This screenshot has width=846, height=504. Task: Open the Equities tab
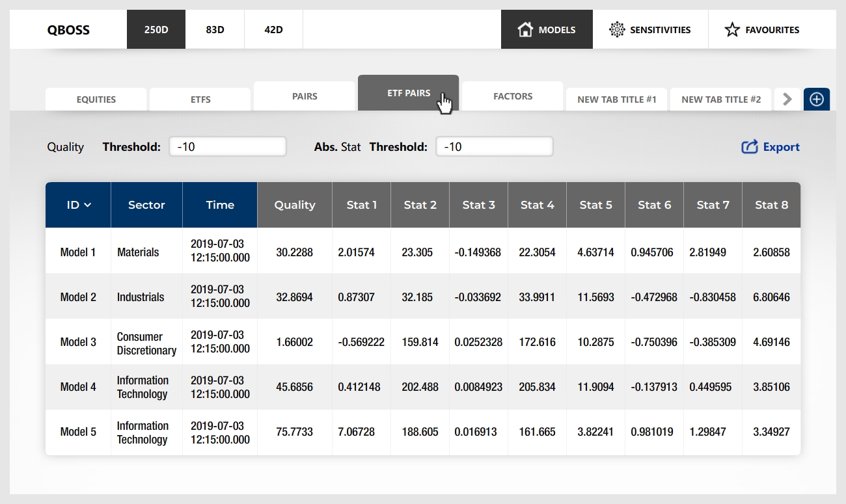[x=96, y=99]
